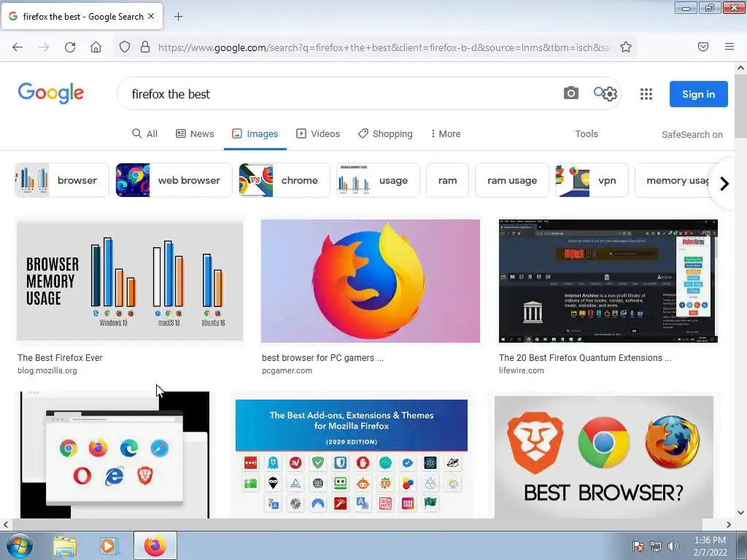This screenshot has height=560, width=747.
Task: Open the Best Add-ons 2020 Edition image
Action: pyautogui.click(x=352, y=459)
